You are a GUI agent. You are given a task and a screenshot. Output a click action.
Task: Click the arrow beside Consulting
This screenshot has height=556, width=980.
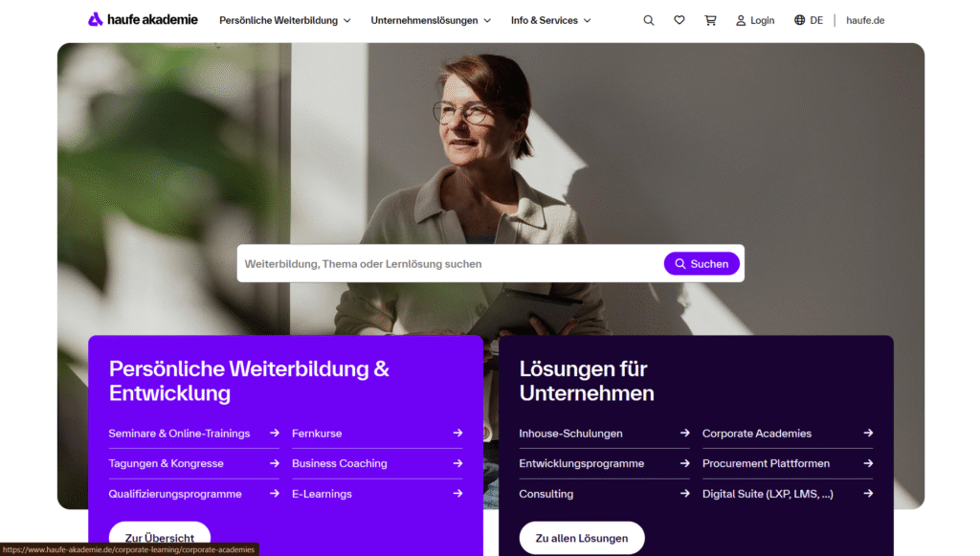(685, 494)
